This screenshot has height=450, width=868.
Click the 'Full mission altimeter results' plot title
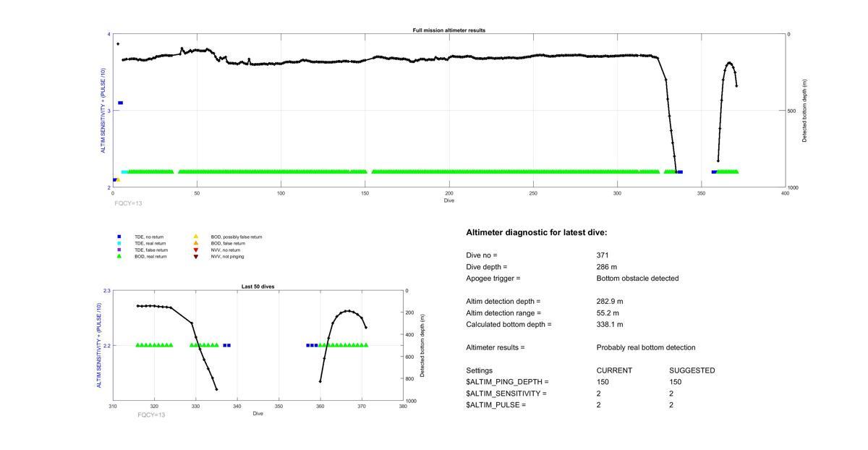tap(449, 30)
